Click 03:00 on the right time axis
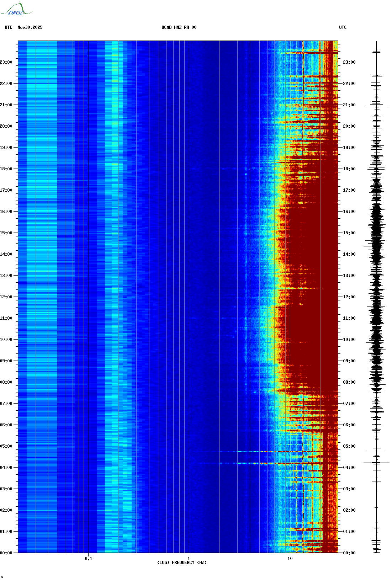The width and height of the screenshot is (392, 581). [349, 489]
